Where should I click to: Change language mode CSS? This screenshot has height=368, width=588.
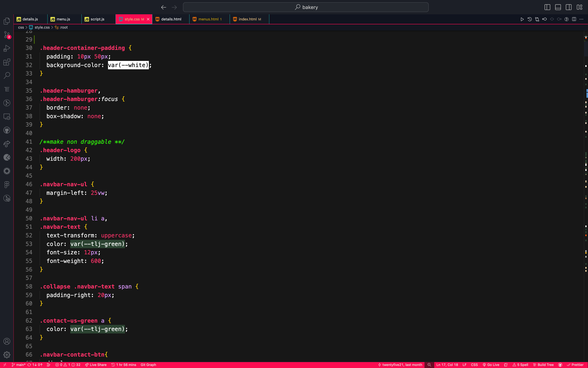click(474, 365)
